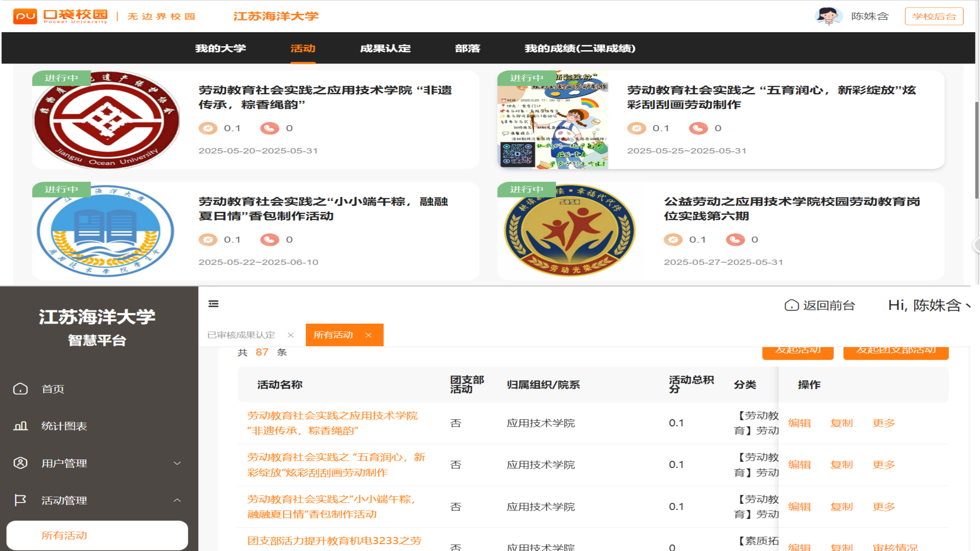Collapse the 活动管理 chevron
The image size is (980, 551).
(x=177, y=500)
